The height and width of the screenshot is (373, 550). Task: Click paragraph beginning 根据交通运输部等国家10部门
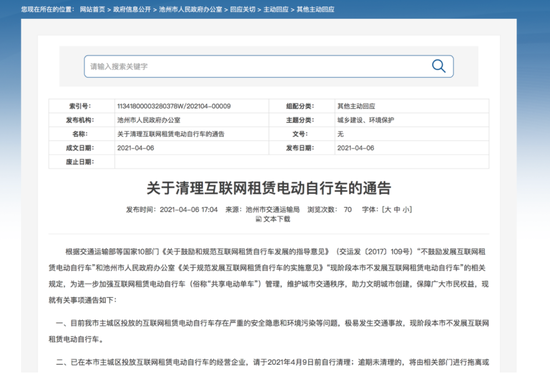click(269, 276)
